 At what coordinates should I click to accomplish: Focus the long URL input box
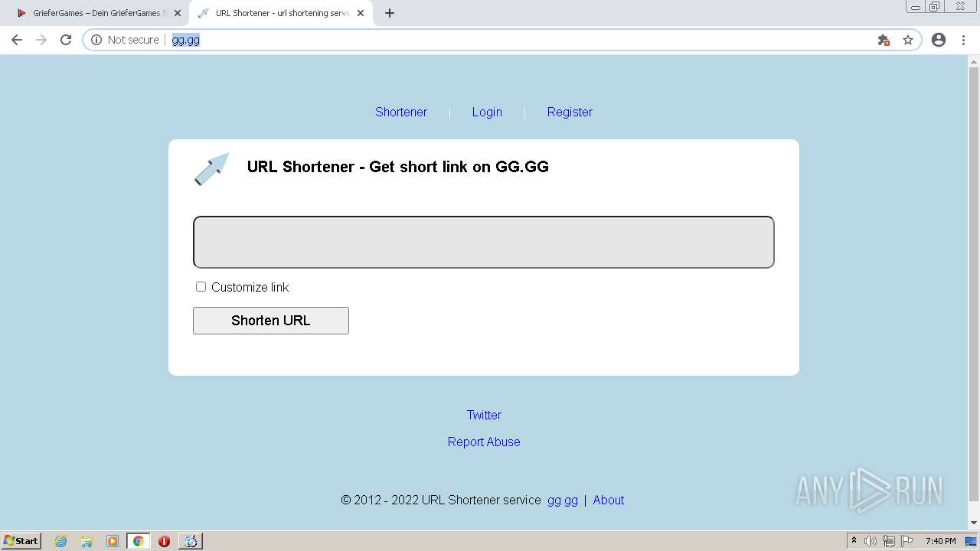click(484, 242)
